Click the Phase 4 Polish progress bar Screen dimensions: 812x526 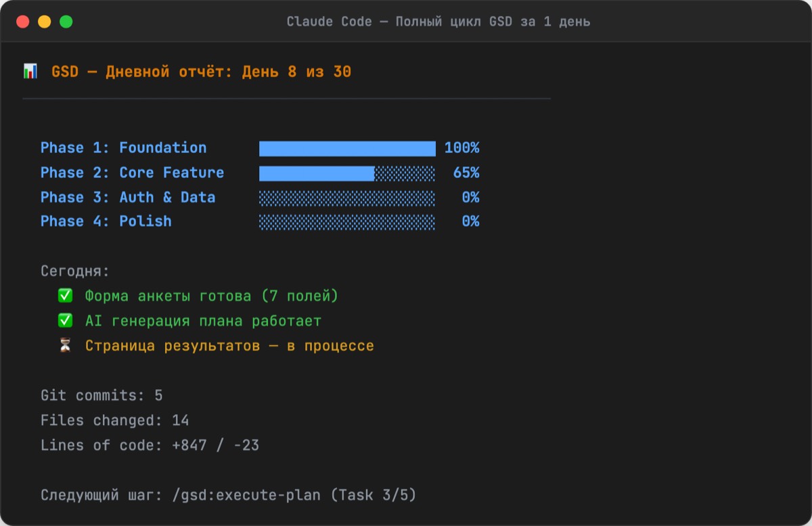[347, 222]
